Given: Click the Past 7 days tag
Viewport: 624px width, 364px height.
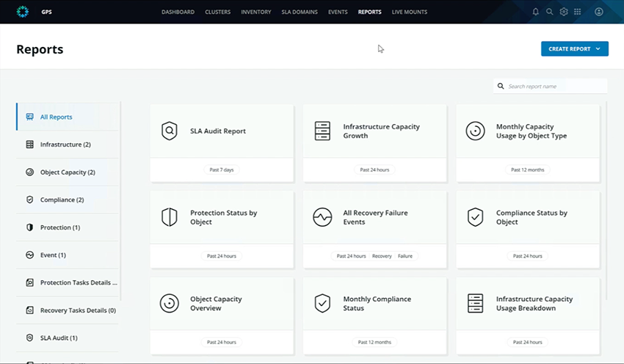Looking at the screenshot, I should coord(222,170).
